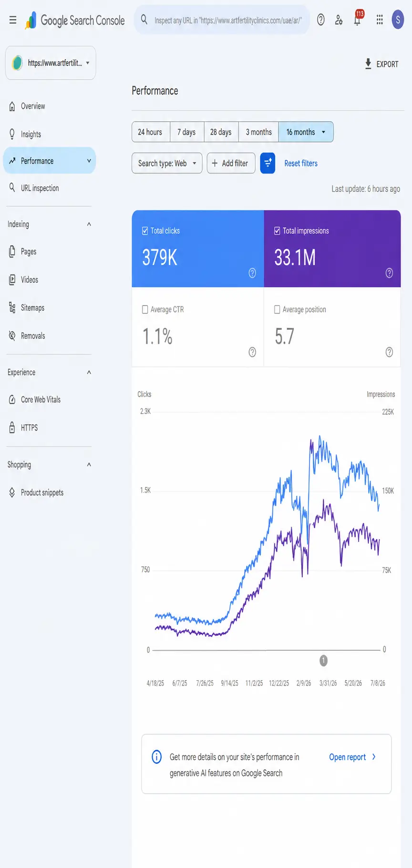412x868 pixels.
Task: Select the 3 months range
Action: pos(258,132)
